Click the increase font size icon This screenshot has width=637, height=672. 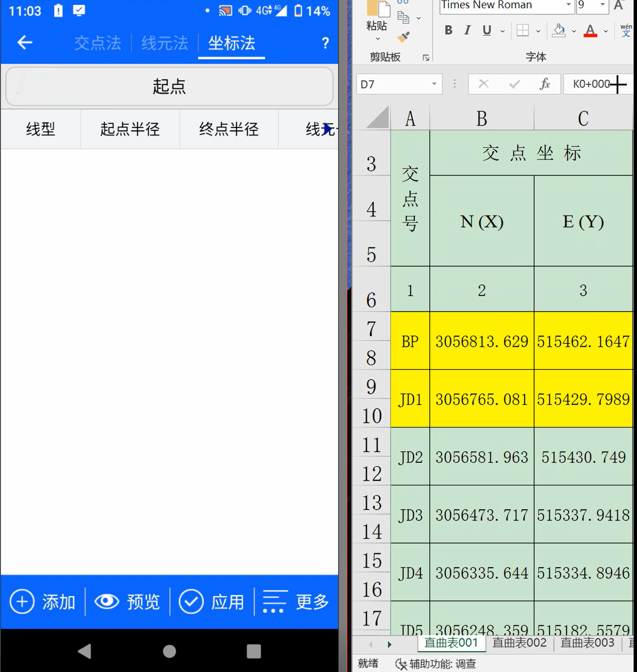pos(619,5)
